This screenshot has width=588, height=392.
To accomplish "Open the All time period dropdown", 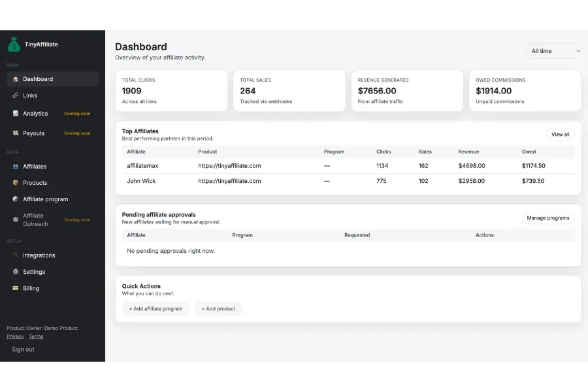I will point(554,51).
